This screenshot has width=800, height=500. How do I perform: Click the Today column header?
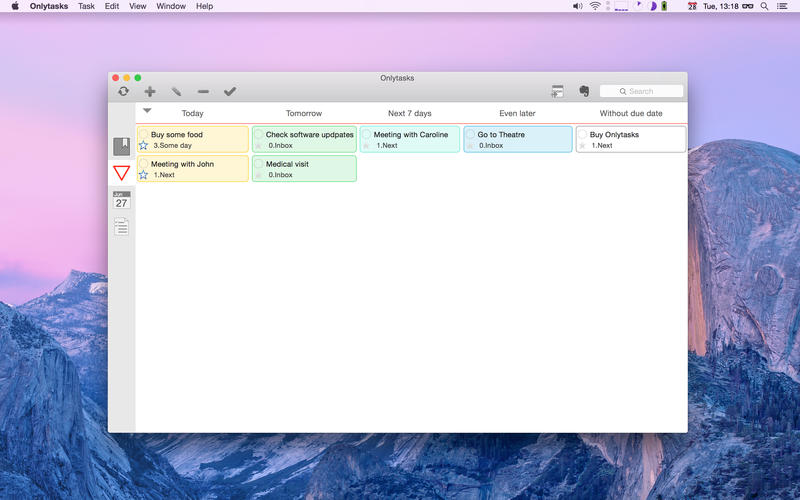coord(192,113)
